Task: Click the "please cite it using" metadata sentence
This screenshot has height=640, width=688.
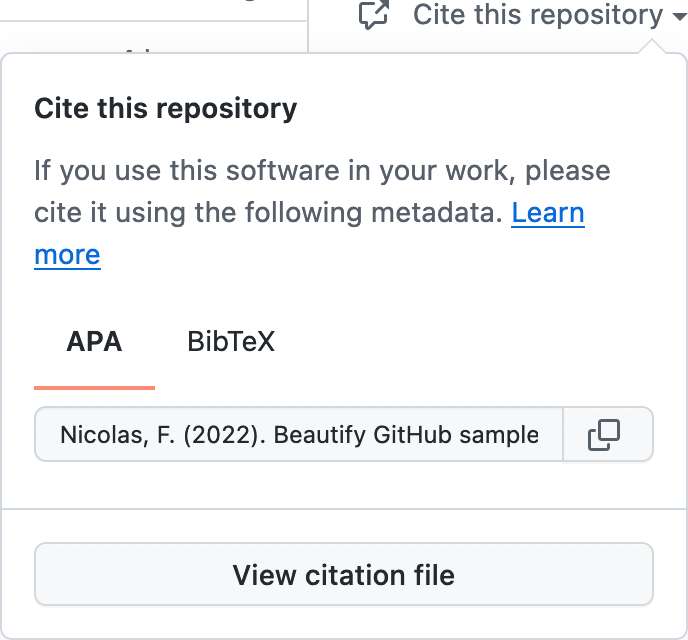Action: 270,213
